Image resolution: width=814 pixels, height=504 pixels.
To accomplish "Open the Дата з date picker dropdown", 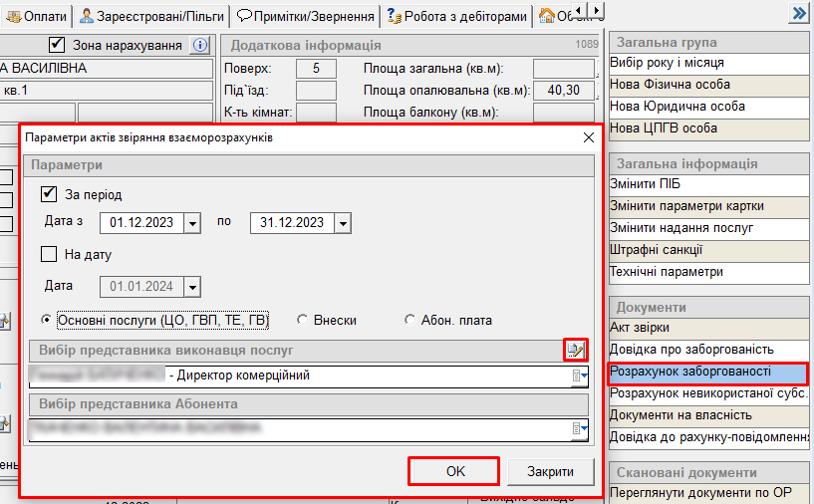I will click(193, 223).
